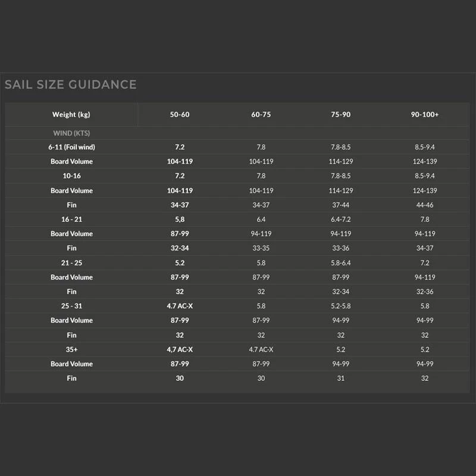Select the 16 - 21 wind row label
Image resolution: width=476 pixels, height=476 pixels.
point(71,220)
